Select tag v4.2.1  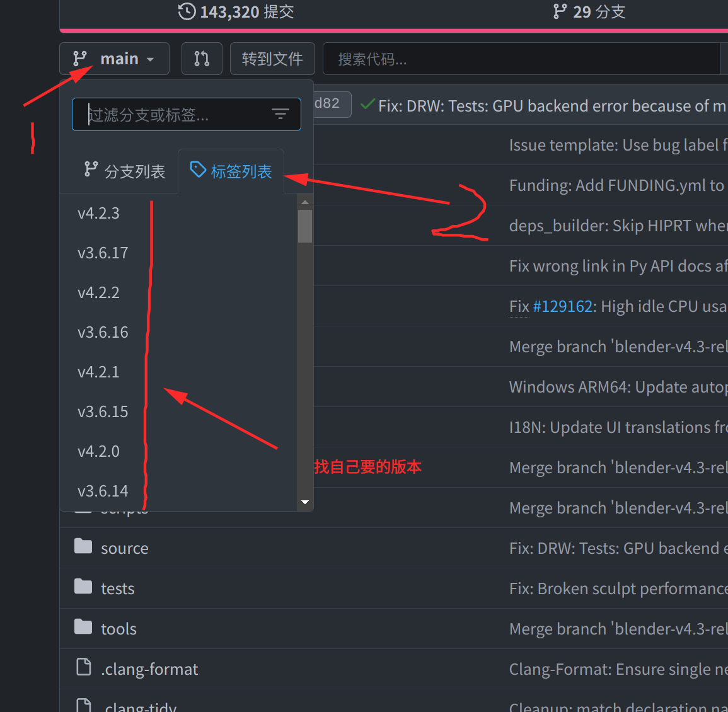pos(98,372)
